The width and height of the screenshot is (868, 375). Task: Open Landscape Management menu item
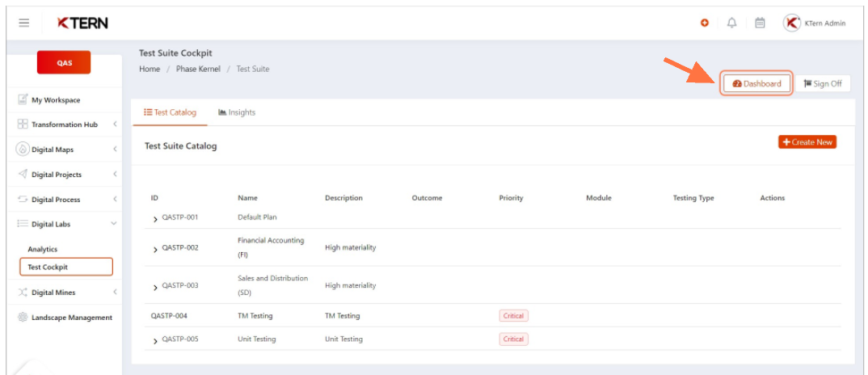pyautogui.click(x=72, y=318)
